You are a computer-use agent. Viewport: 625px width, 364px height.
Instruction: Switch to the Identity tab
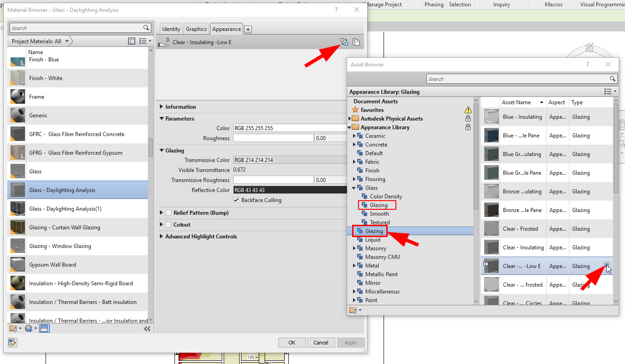coord(171,28)
